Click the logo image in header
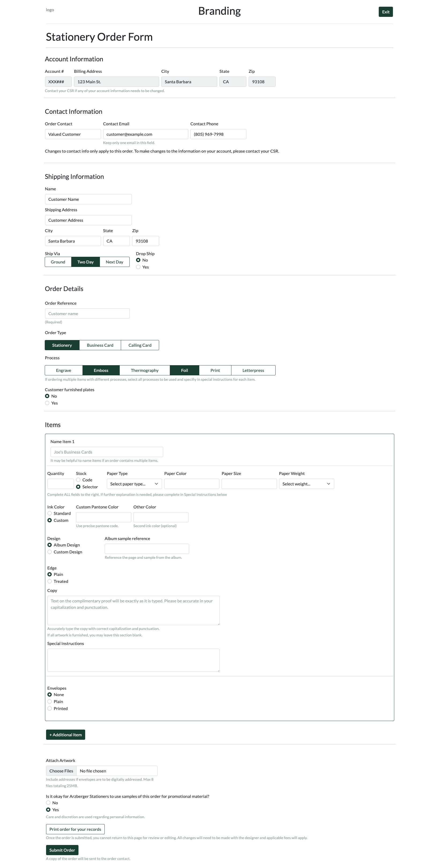The width and height of the screenshot is (439, 868). (x=50, y=10)
